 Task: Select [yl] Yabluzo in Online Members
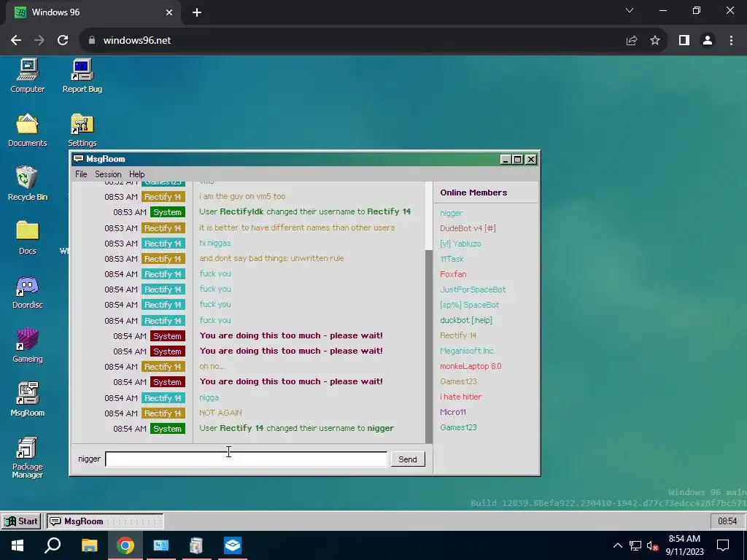click(x=460, y=244)
